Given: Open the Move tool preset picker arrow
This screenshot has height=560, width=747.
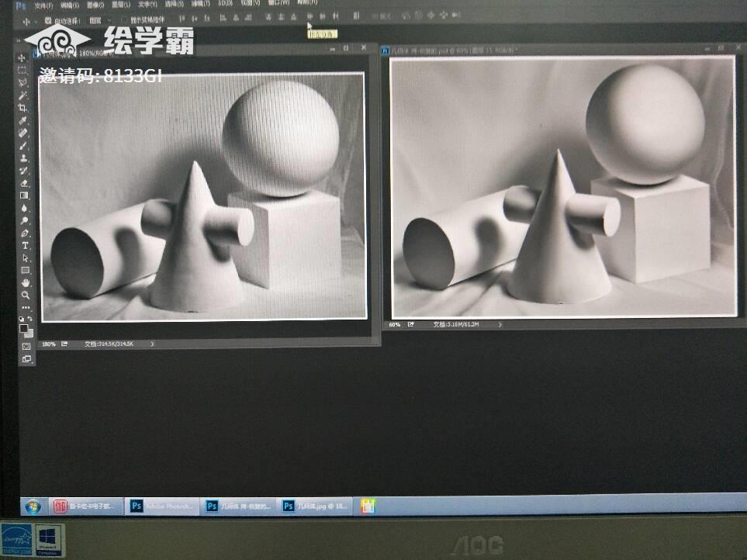Looking at the screenshot, I should (x=36, y=22).
